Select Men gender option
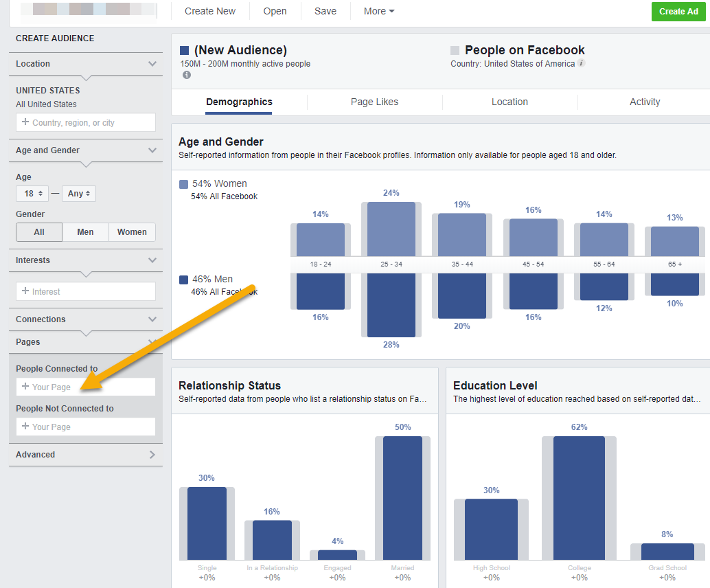Viewport: 710px width, 588px height. 85,232
